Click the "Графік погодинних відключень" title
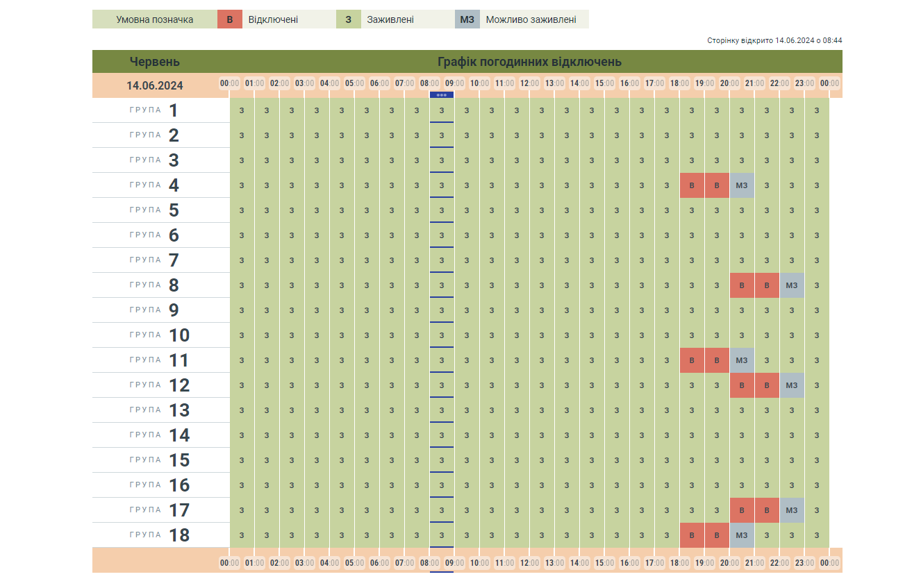 [x=529, y=62]
